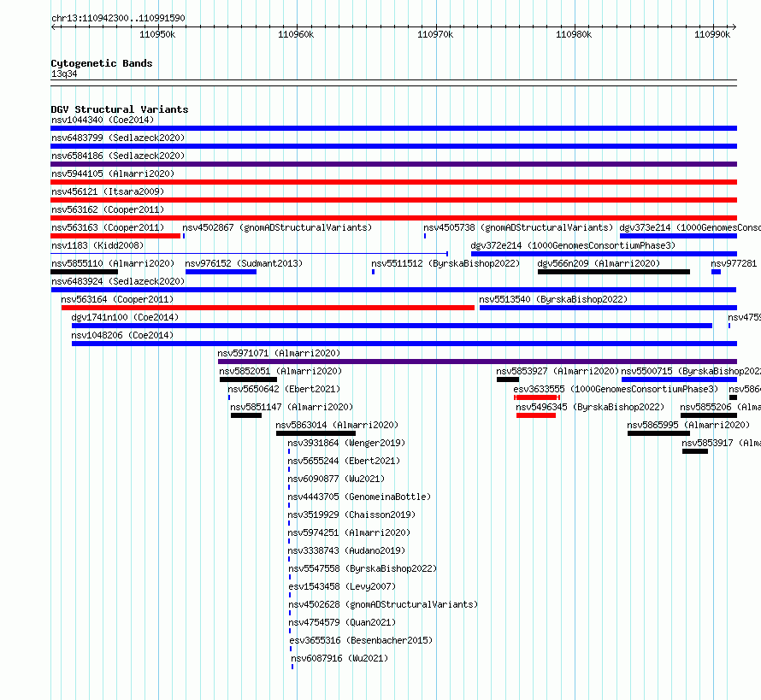Open nsv5511512 (ByrskaBishop2022) label
The width and height of the screenshot is (761, 700).
tap(445, 263)
